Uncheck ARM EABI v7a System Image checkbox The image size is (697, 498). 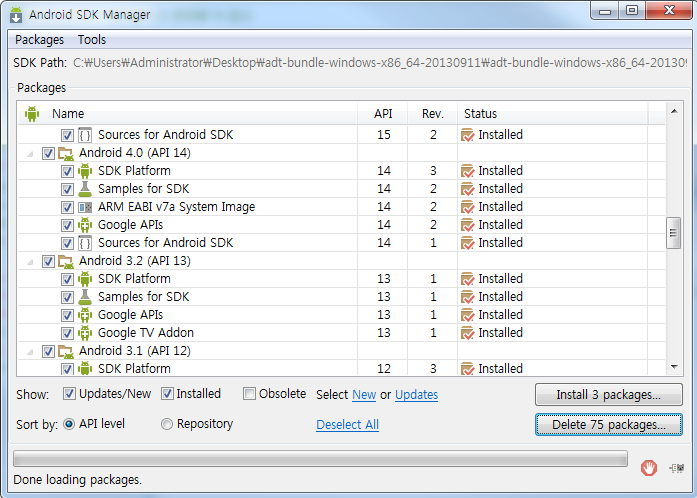(67, 207)
